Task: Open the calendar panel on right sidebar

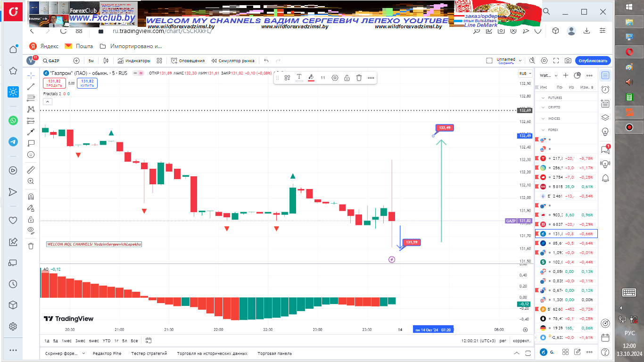Action: coord(605,337)
